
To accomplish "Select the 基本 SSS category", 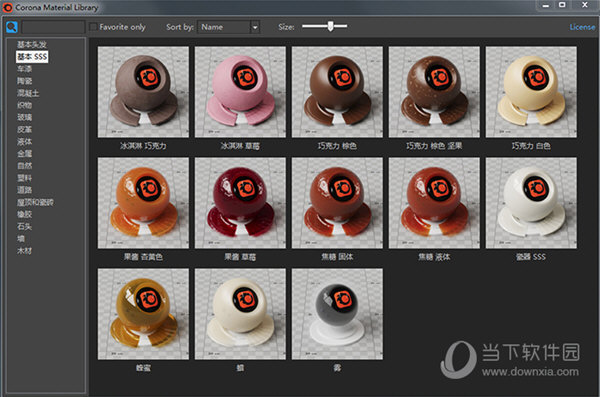I will tap(32, 57).
